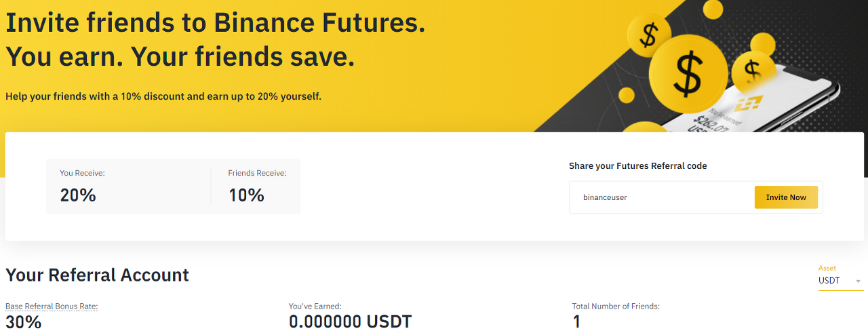Click the You Receive 20% value
The height and width of the screenshot is (335, 868).
point(78,195)
